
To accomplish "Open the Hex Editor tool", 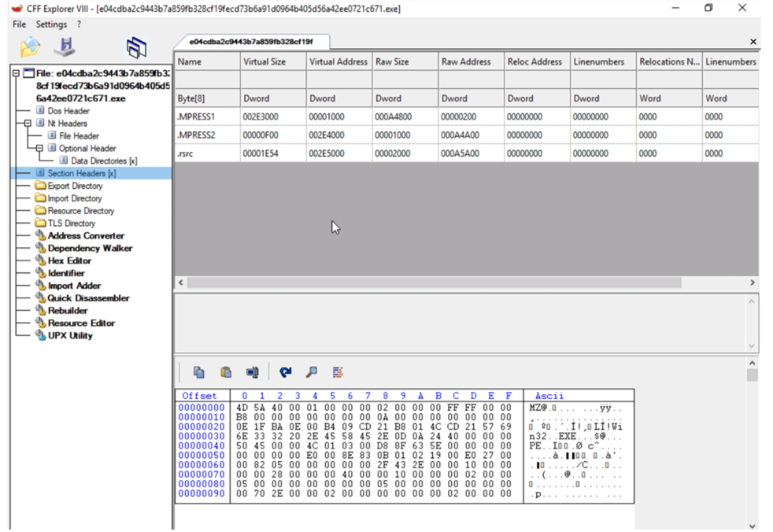I will click(x=69, y=260).
